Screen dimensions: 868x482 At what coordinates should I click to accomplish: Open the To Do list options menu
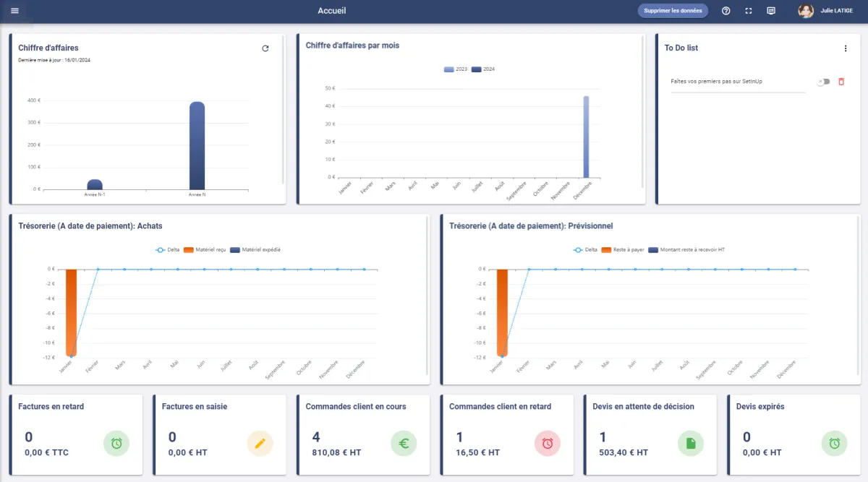click(x=846, y=48)
